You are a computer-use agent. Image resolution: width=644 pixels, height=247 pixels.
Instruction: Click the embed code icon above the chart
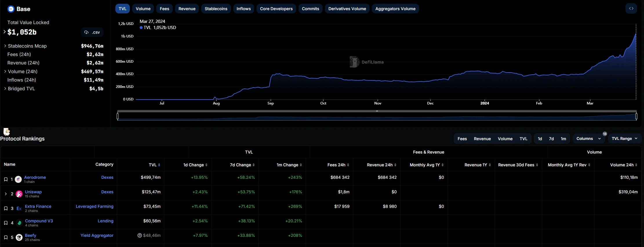coord(631,9)
